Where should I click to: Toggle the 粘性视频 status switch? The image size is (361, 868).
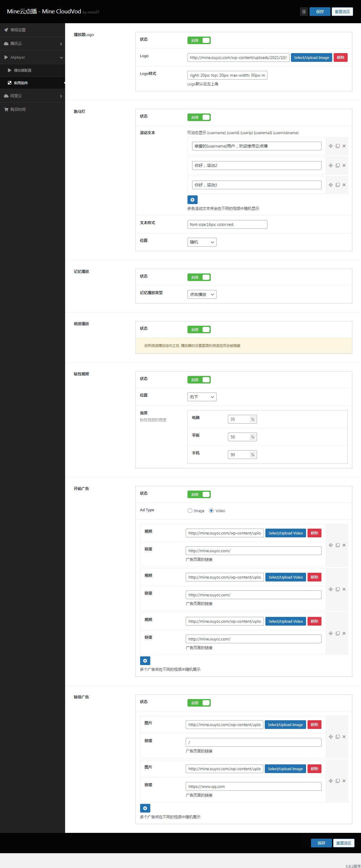click(x=199, y=380)
